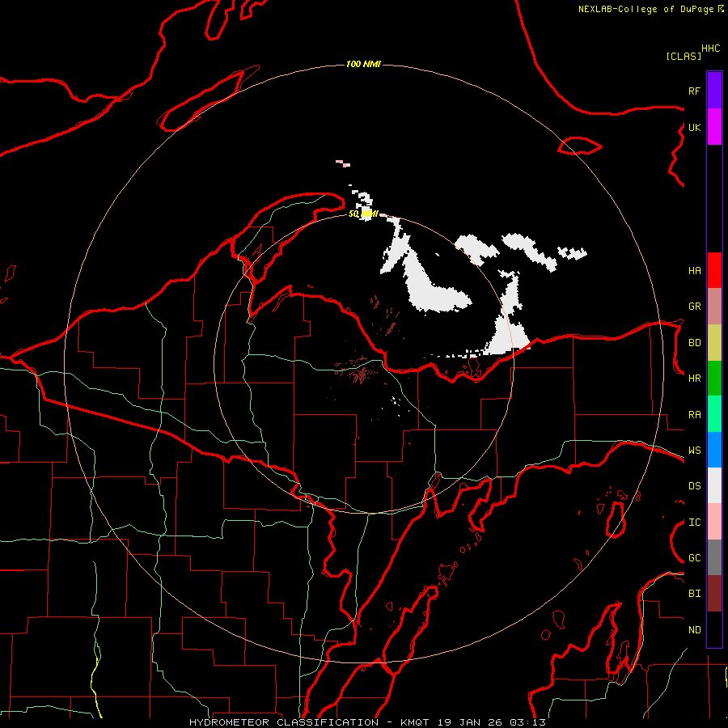Click the HHC product label
This screenshot has width=728, height=728.
pos(711,49)
